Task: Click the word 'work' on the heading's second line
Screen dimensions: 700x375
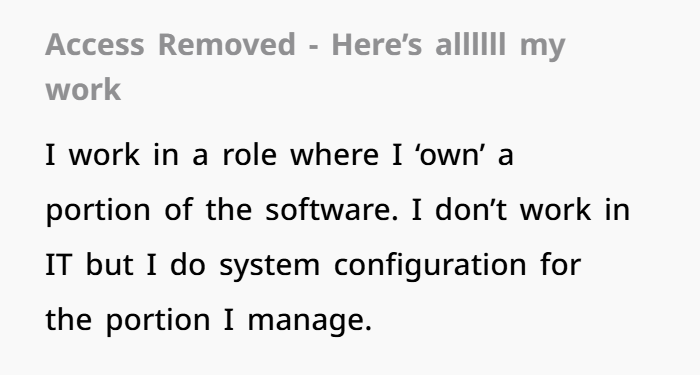Action: tap(83, 89)
